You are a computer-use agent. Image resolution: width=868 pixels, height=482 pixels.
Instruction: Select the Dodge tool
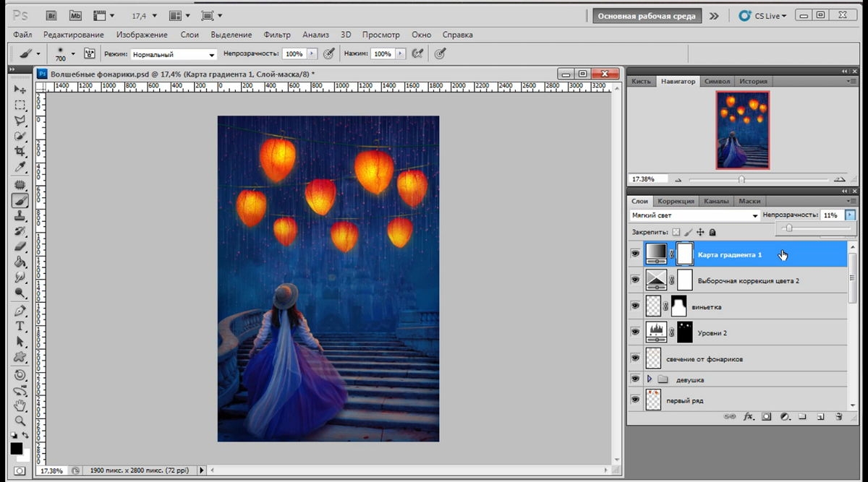point(20,293)
